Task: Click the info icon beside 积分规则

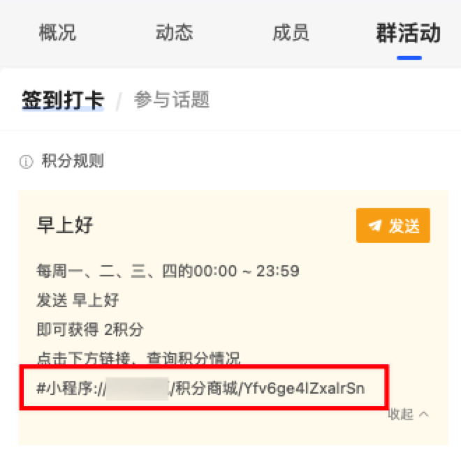Action: [26, 161]
